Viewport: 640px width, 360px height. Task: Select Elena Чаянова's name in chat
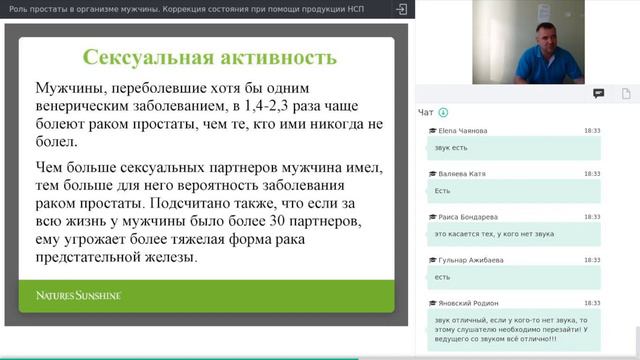463,131
